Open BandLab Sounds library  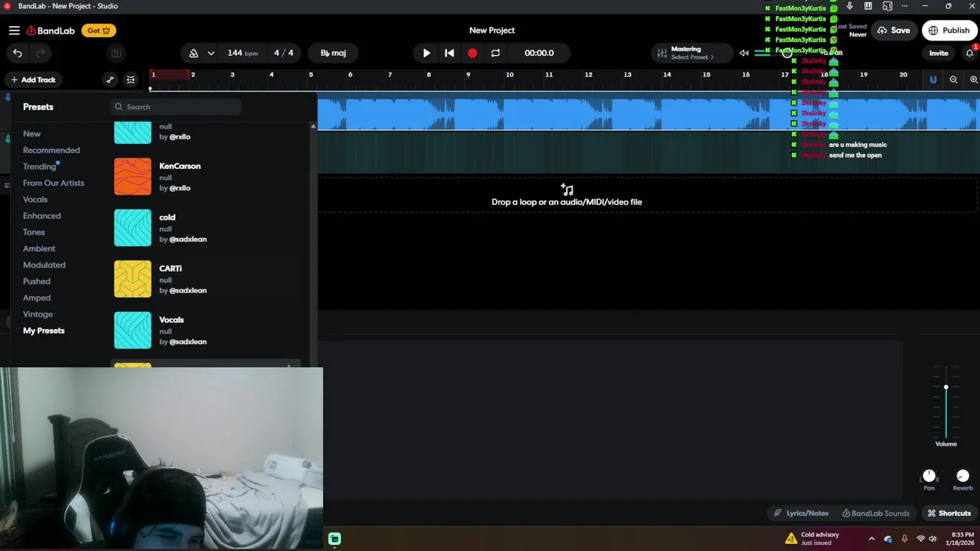[x=876, y=514]
